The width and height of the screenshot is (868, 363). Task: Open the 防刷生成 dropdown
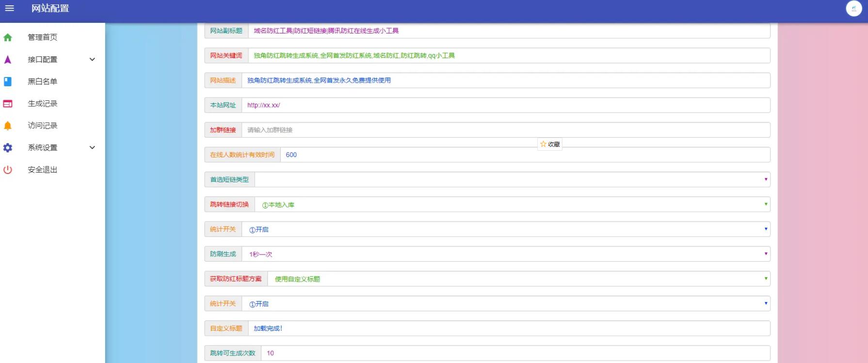point(506,254)
